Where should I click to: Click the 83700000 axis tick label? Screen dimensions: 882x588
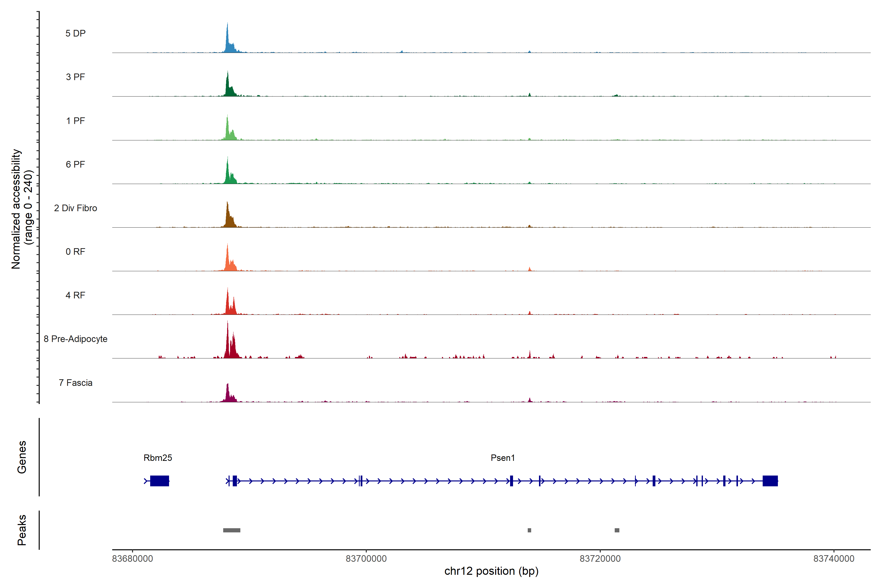366,558
